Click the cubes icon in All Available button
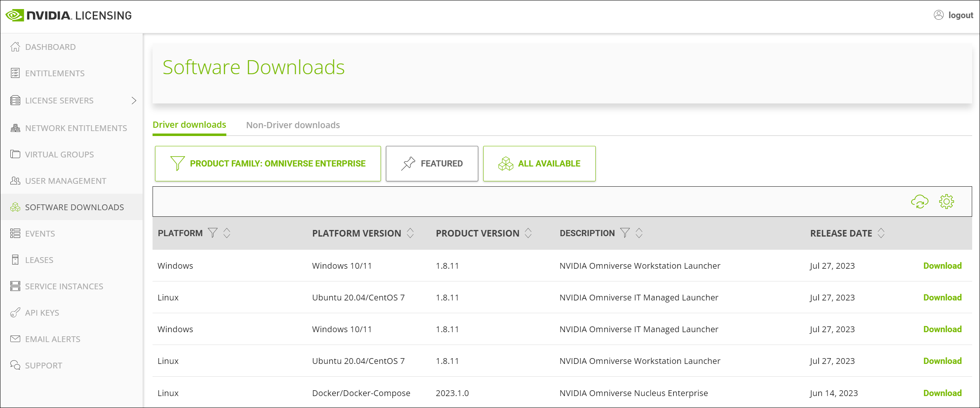 click(x=505, y=164)
